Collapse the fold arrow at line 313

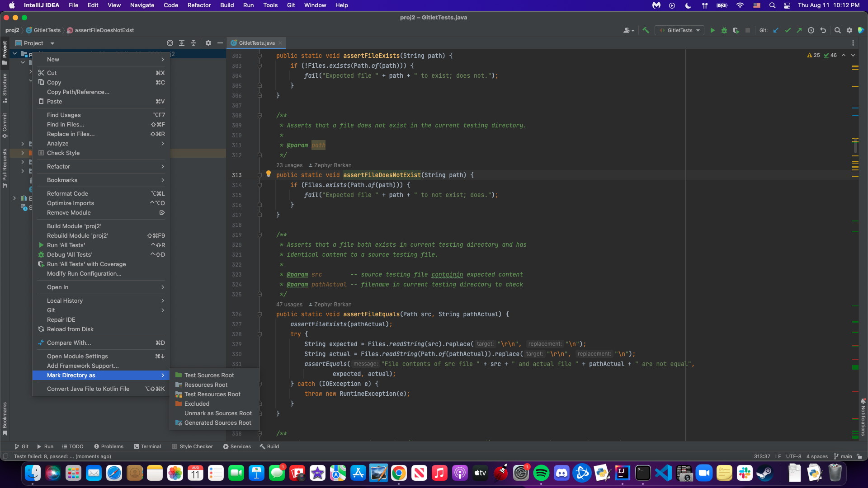[x=259, y=175]
